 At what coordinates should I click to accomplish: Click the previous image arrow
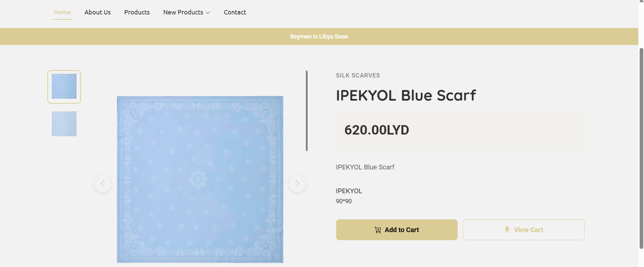pos(103,183)
